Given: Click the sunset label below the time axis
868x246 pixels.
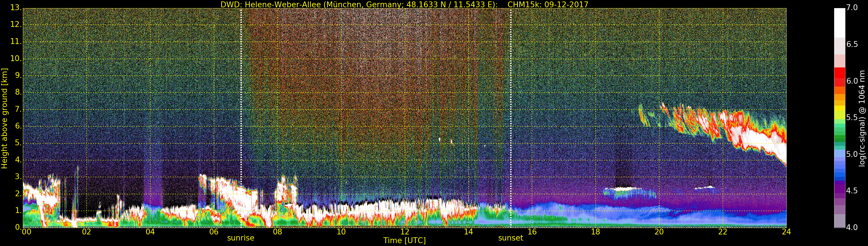Looking at the screenshot, I should tap(510, 238).
